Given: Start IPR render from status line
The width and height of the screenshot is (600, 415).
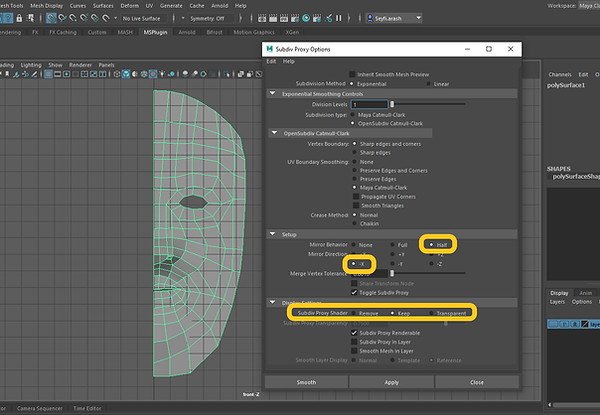Looking at the screenshot, I should [x=284, y=18].
